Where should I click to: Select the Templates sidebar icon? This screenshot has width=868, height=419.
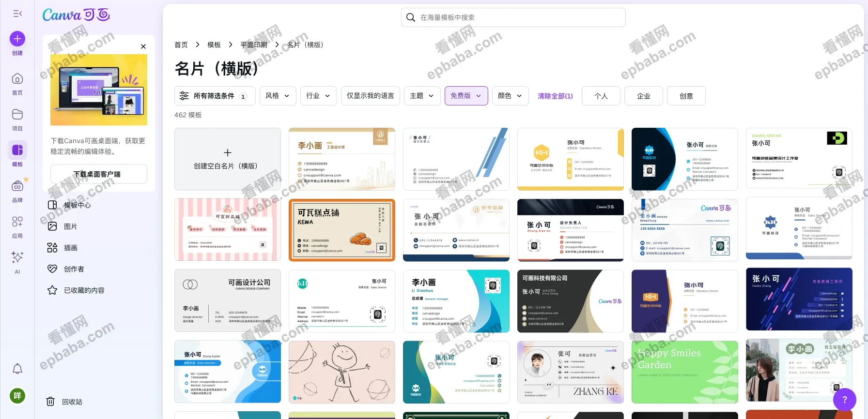pyautogui.click(x=17, y=150)
